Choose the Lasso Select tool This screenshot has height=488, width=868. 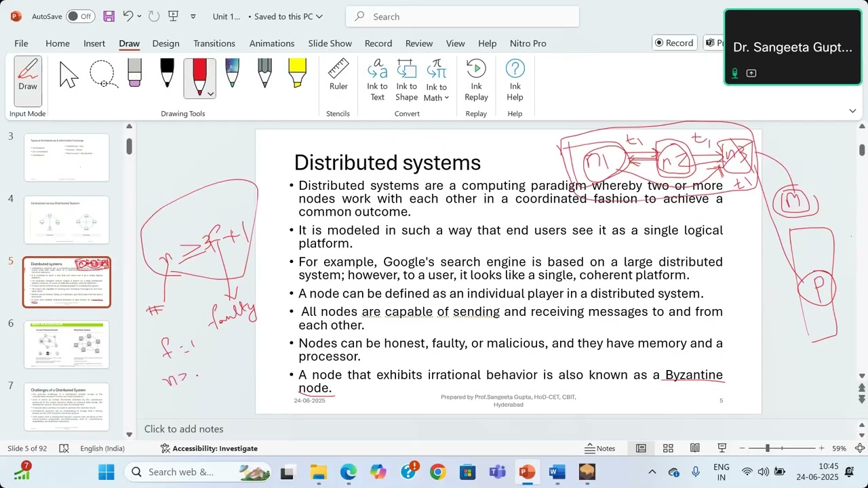click(102, 74)
